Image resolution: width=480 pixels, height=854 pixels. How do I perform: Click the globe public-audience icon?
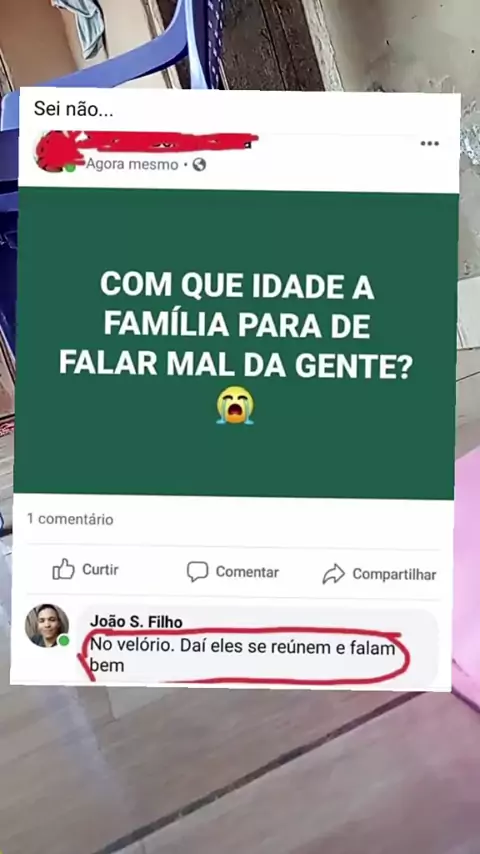click(199, 164)
